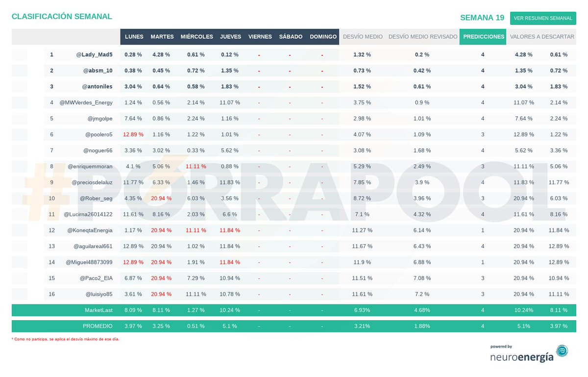Click @Miguel48873099 Miércoles value 1.91 %
This screenshot has width=588, height=377.
tap(196, 262)
